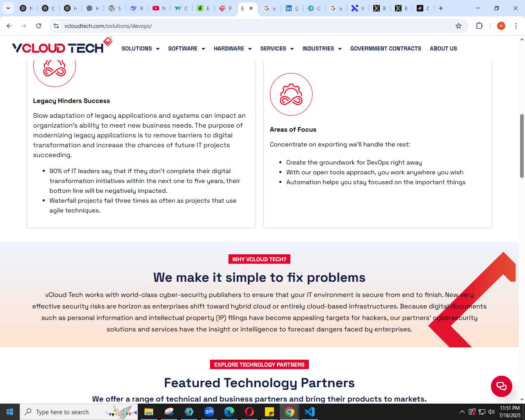Click the Create the groundwork for DevOps bullet

pyautogui.click(x=354, y=162)
